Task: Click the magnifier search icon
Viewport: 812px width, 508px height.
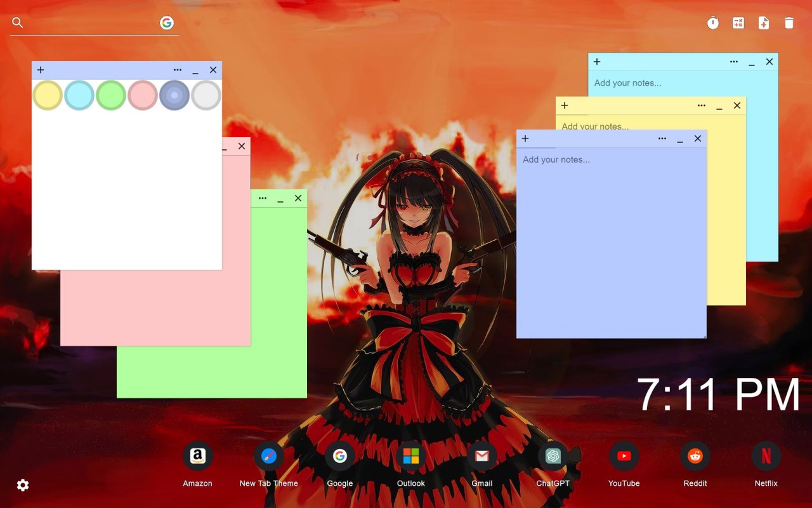Action: tap(18, 23)
